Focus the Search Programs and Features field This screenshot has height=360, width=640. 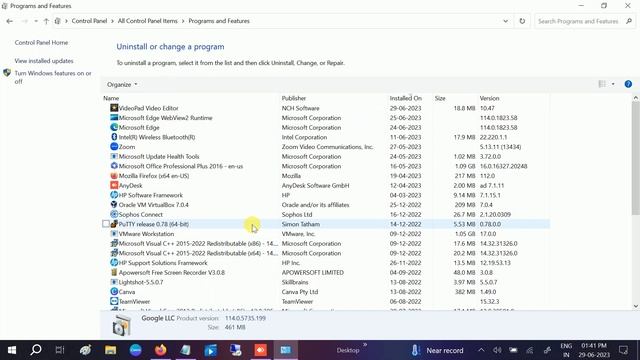pos(584,21)
